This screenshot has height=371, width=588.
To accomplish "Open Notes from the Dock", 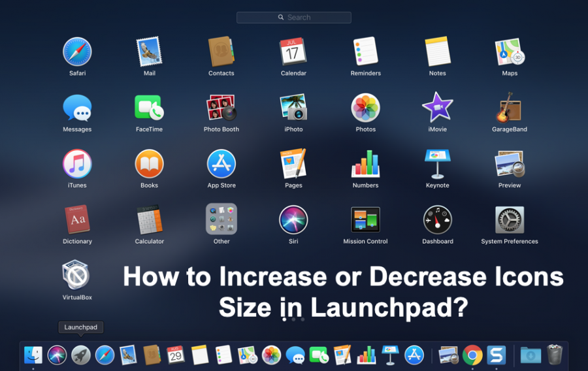I will click(199, 355).
